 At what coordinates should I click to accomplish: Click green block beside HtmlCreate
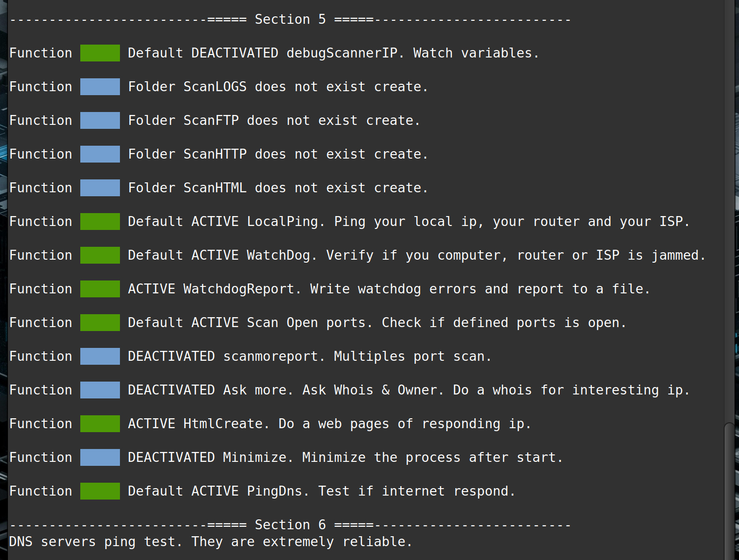[x=100, y=424]
